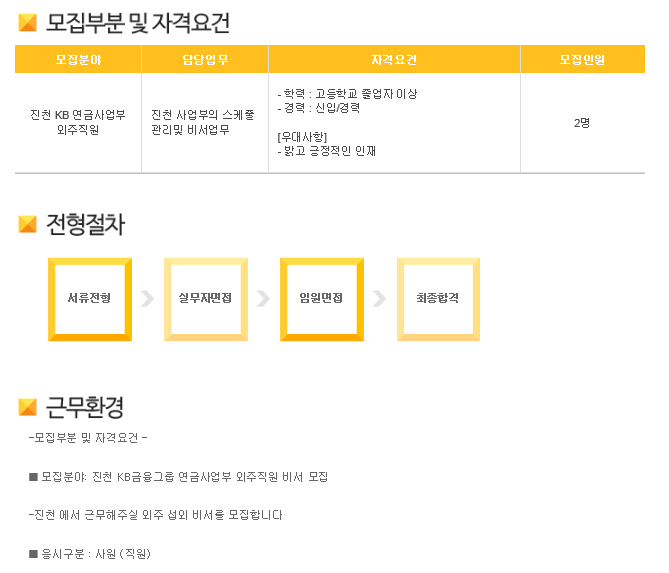Click the 응시구분 : 사원 (직원) line
669x573 pixels.
click(x=95, y=553)
